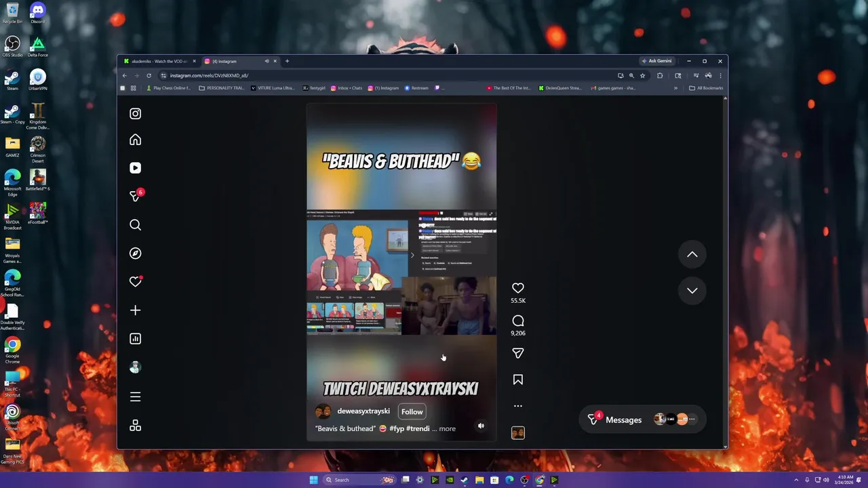Open Chrome apps grid shortcut
Screen dimensions: 868x488
133,88
